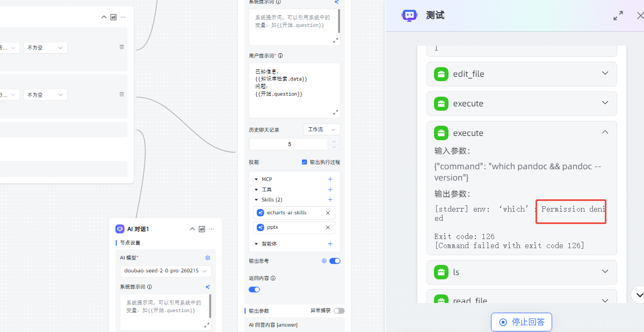Screen dimensions: 644x332
Task: Click the history record count field showing 5
Action: click(x=288, y=145)
